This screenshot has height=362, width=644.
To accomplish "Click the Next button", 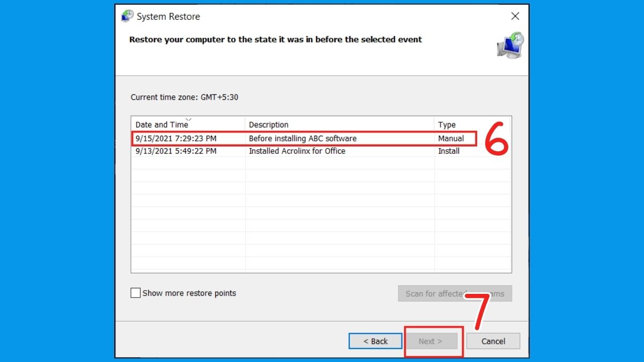I will click(432, 341).
